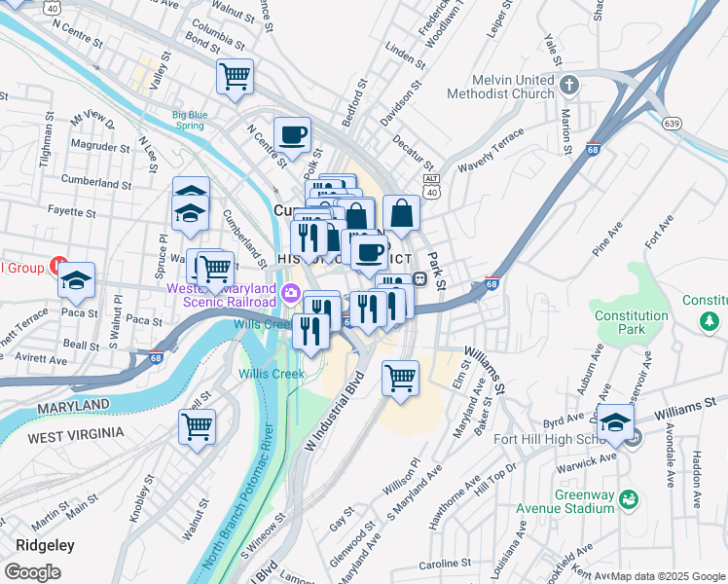Select the Constitution Park tree pin
The height and width of the screenshot is (584, 728).
tap(709, 321)
